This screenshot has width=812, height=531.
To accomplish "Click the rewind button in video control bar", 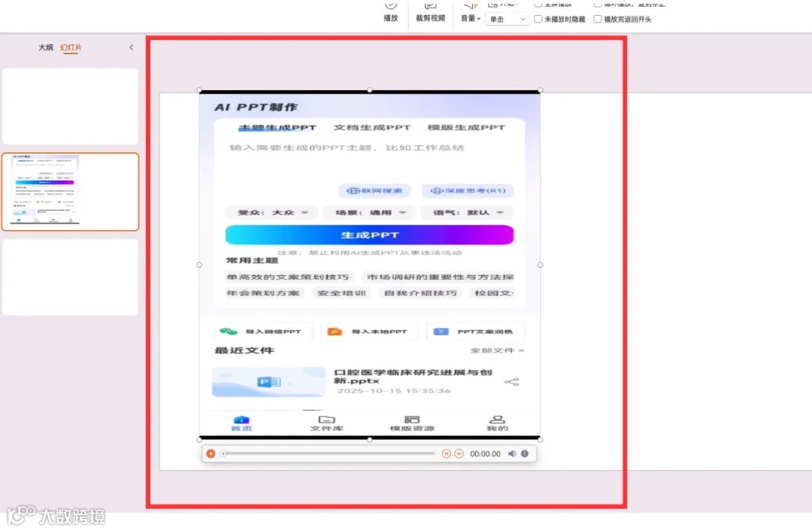I will 447,454.
